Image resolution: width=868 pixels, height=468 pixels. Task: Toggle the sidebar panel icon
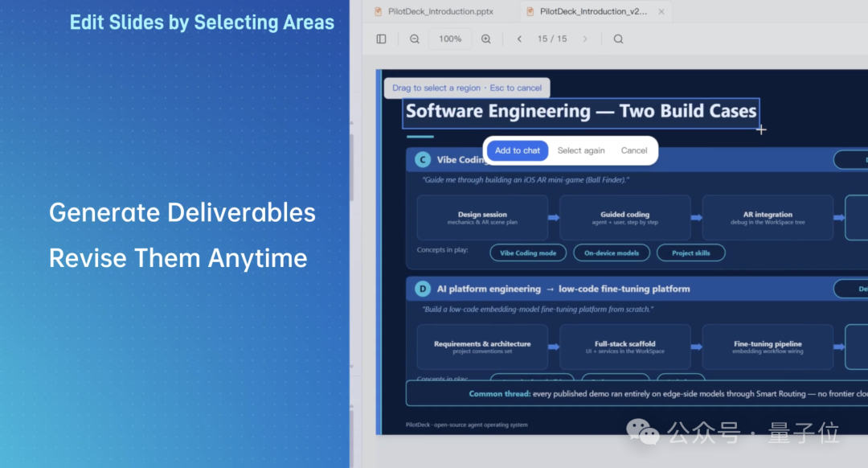pos(382,39)
